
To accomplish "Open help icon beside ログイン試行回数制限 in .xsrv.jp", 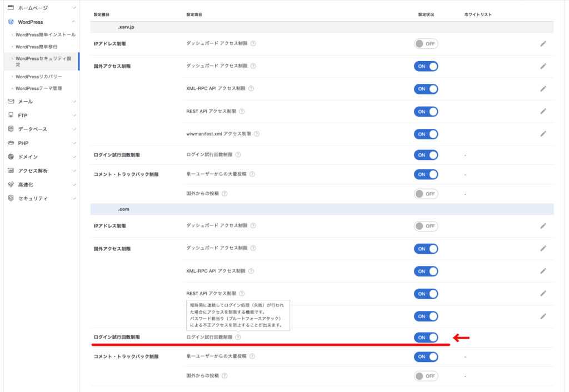I will pyautogui.click(x=238, y=155).
